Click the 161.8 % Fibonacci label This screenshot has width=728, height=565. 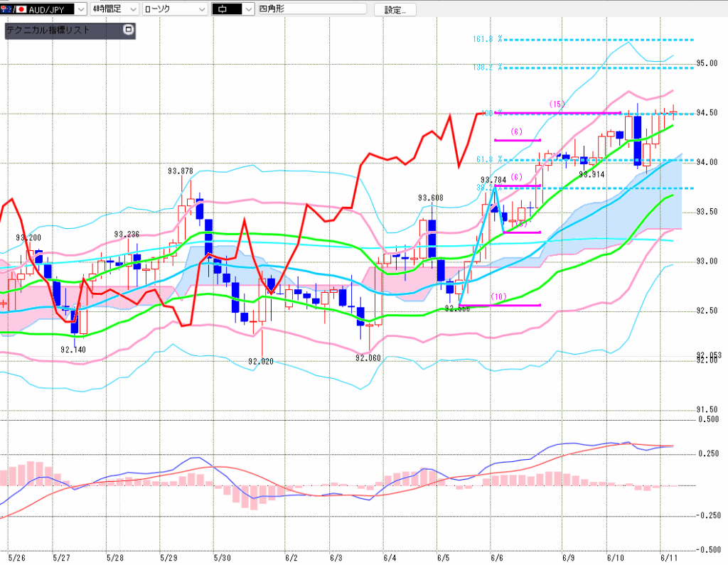coord(488,39)
